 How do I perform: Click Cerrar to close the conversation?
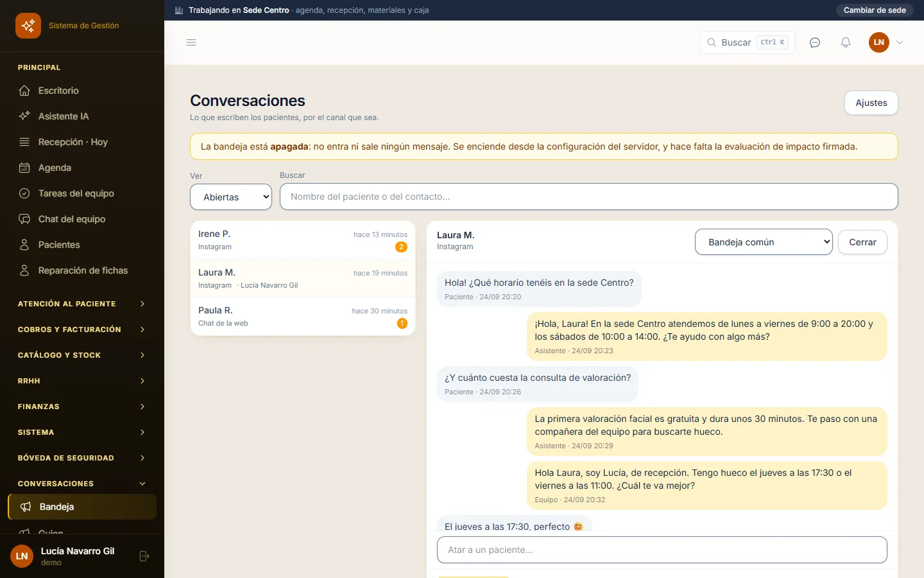click(862, 242)
